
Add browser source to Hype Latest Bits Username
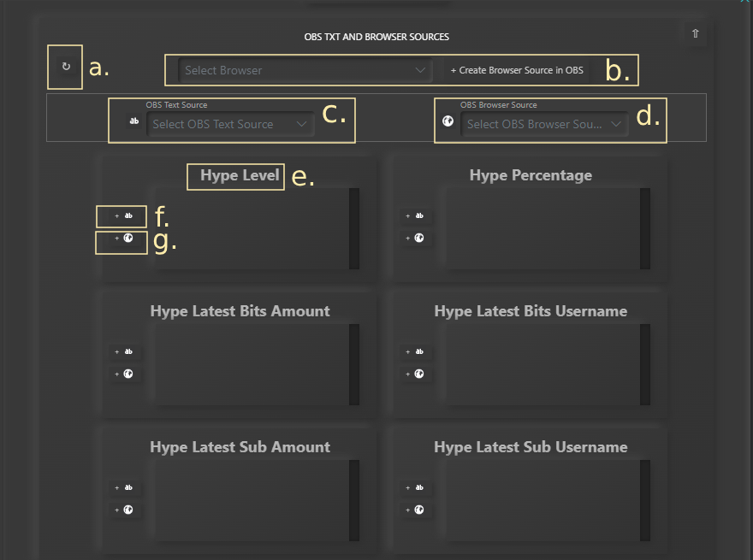coord(415,374)
